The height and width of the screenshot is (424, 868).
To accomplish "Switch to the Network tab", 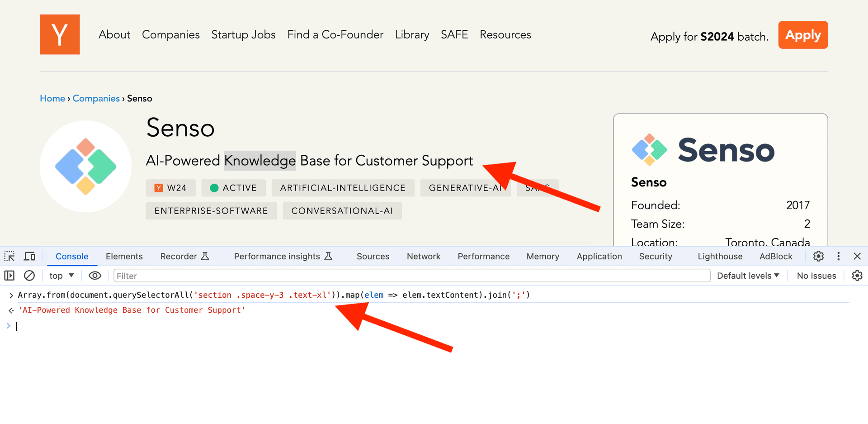I will click(x=423, y=256).
